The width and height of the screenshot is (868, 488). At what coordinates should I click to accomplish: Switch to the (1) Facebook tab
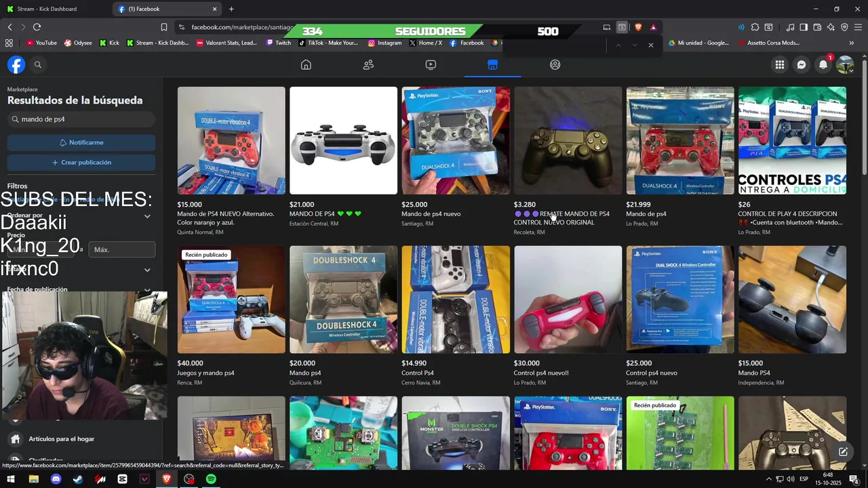coord(167,9)
